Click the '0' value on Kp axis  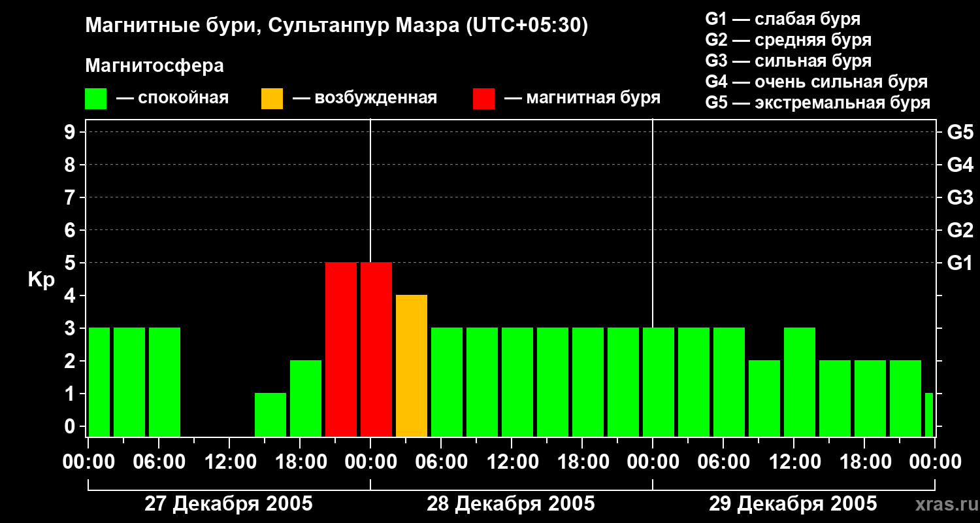(x=71, y=426)
